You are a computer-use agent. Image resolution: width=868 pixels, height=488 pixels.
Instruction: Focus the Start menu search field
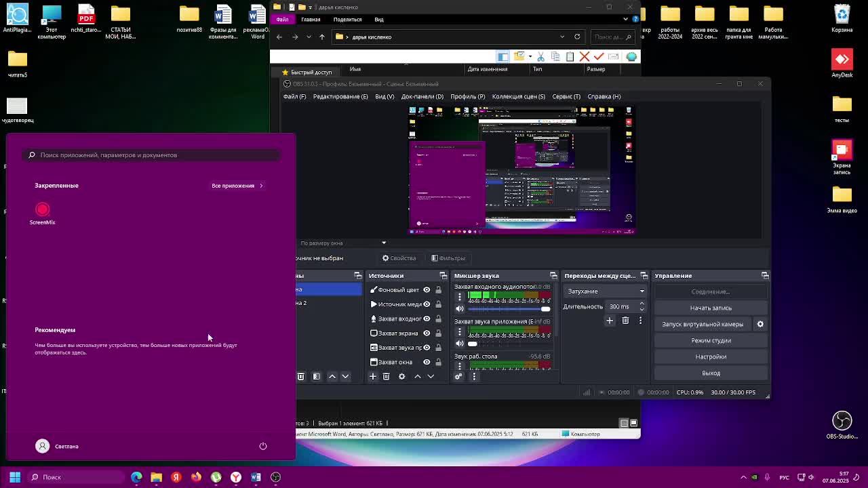pyautogui.click(x=152, y=155)
